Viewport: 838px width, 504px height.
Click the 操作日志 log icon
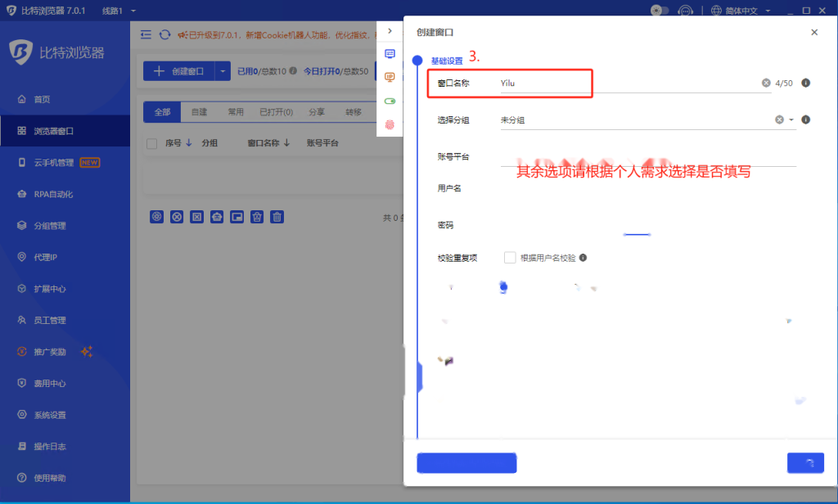22,446
